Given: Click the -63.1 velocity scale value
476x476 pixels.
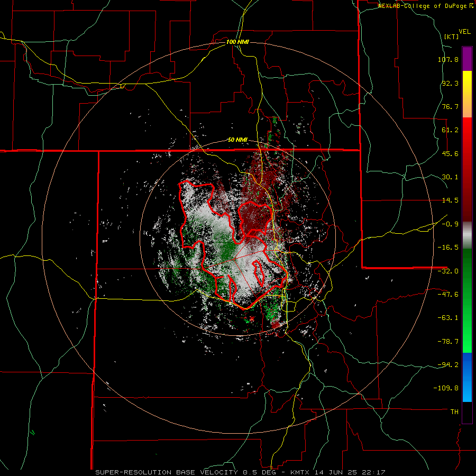Looking at the screenshot, I should pos(448,318).
